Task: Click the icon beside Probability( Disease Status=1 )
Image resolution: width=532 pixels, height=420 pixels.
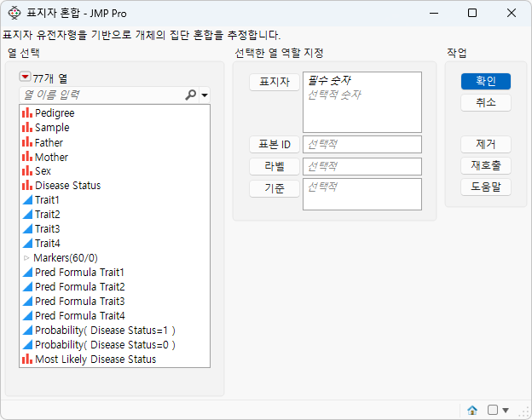Action: tap(27, 331)
